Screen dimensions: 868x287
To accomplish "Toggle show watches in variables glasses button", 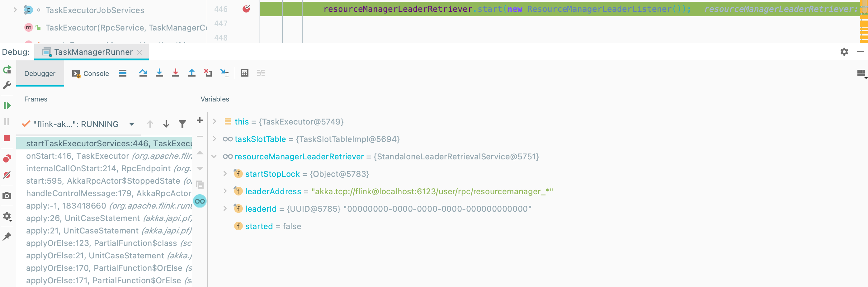I will 200,201.
